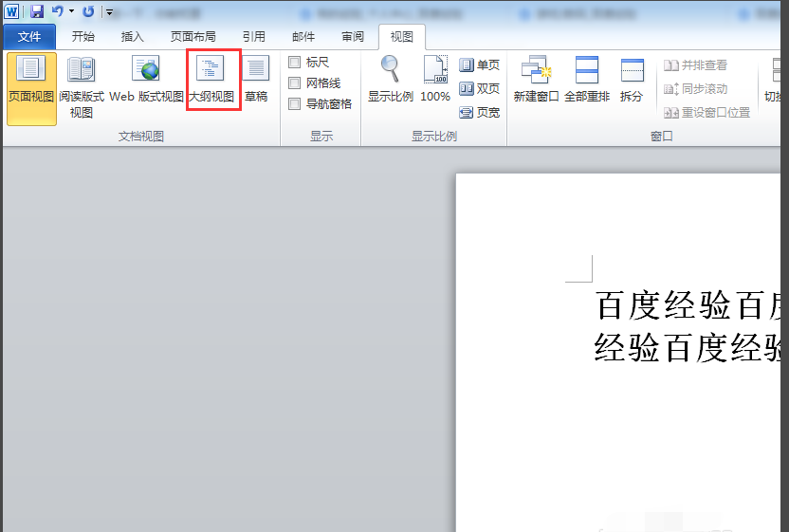Enable the 导航窗格 navigation pane checkbox
Image resolution: width=789 pixels, height=532 pixels.
[x=294, y=104]
